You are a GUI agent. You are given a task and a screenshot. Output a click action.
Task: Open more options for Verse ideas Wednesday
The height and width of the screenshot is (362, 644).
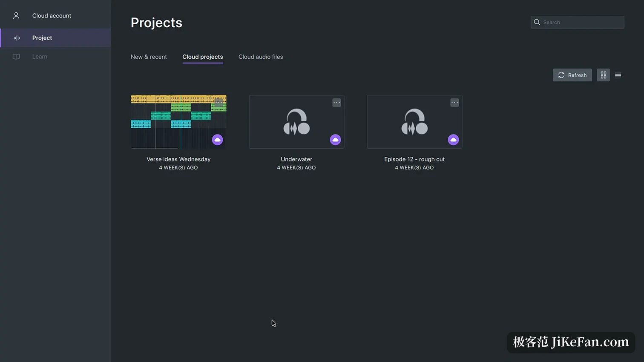pyautogui.click(x=218, y=102)
